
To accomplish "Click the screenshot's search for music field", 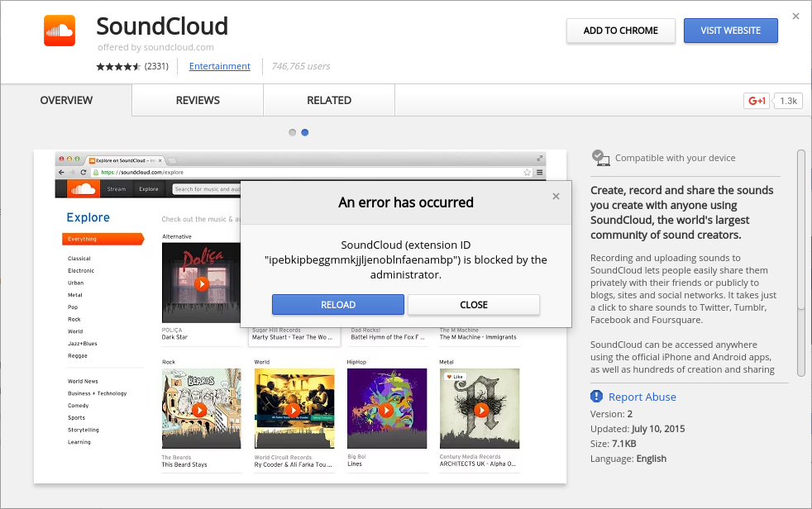I will (207, 189).
